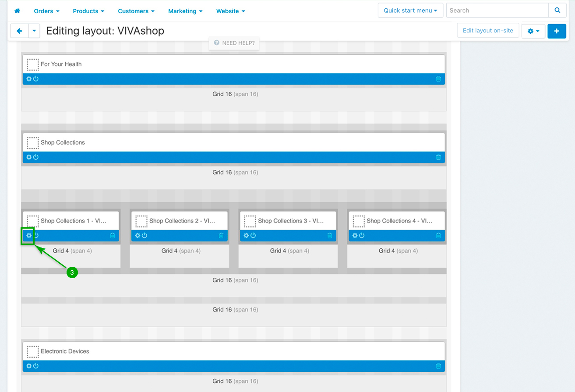This screenshot has width=575, height=392.
Task: Open the gear dropdown beside Edit layout on-site
Action: point(533,31)
